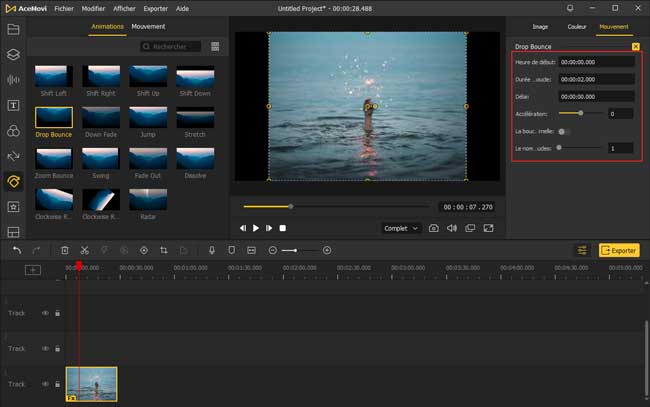650x407 pixels.
Task: Adjust the Le nom...udes slider
Action: point(580,148)
